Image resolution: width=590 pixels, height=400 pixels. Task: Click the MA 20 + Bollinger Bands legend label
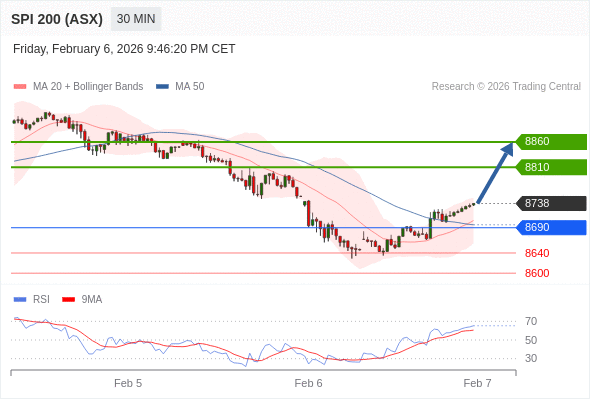coord(88,87)
